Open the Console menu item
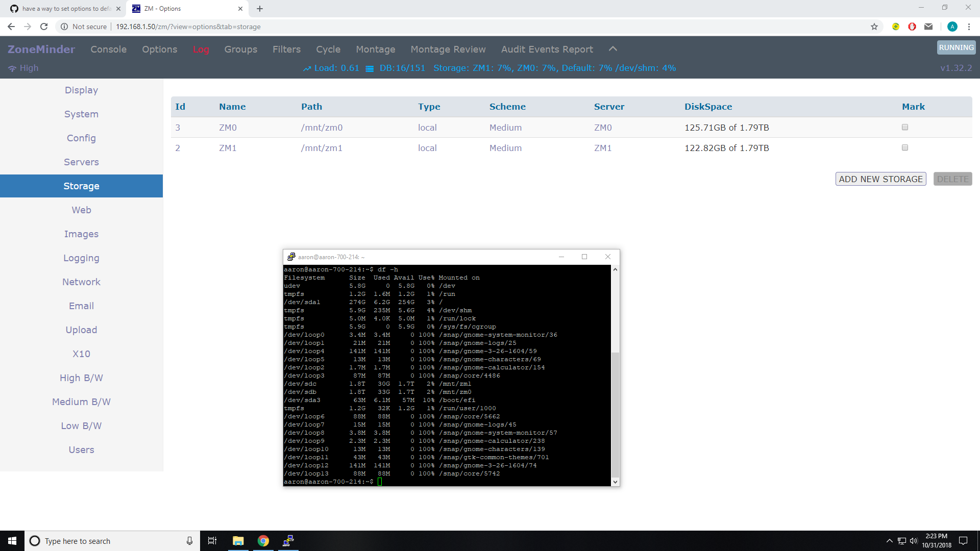The width and height of the screenshot is (980, 551). [108, 49]
